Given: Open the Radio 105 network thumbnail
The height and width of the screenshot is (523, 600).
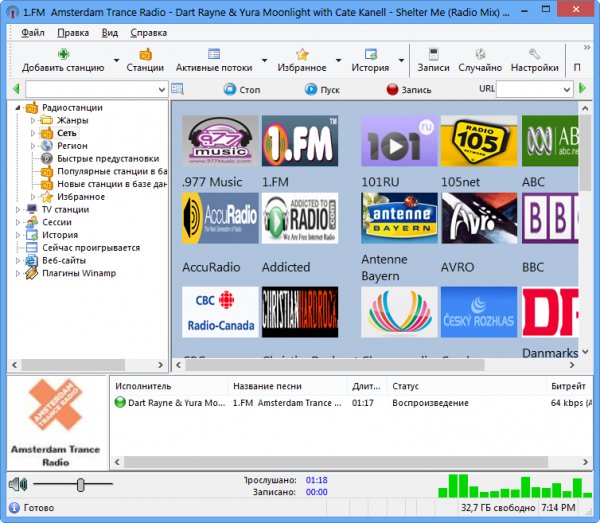Looking at the screenshot, I should (479, 141).
